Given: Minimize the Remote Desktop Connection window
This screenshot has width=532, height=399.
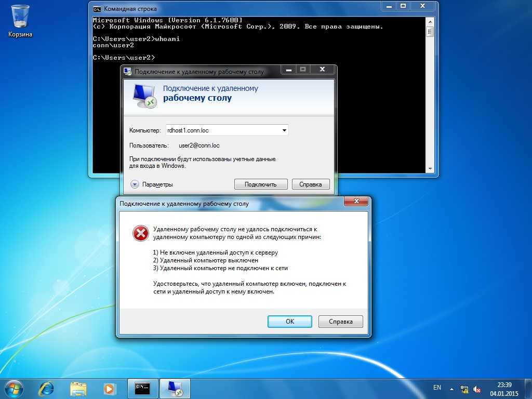Looking at the screenshot, I should coord(289,70).
